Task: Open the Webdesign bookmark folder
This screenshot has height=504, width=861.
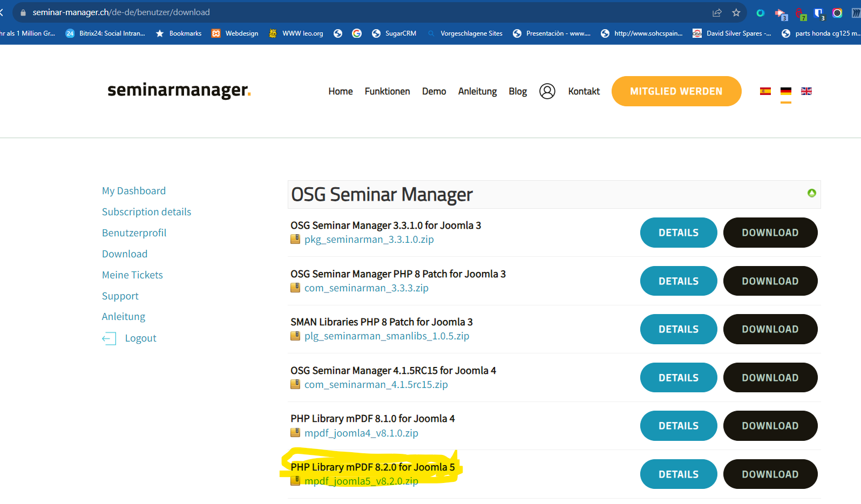Action: coord(235,33)
